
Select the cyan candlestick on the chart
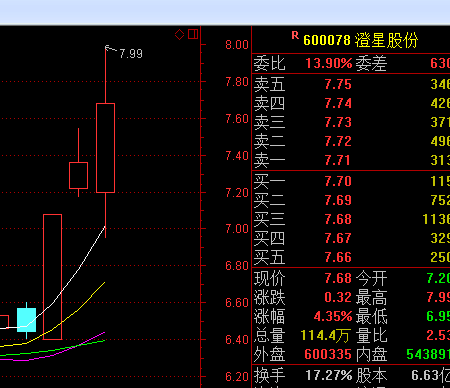27,320
